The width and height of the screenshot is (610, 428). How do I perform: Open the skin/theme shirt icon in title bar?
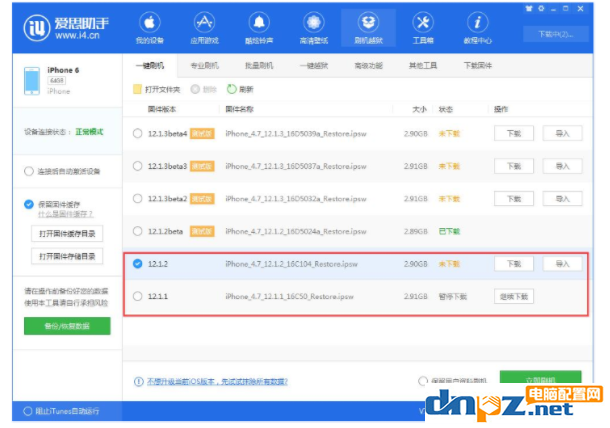coord(529,8)
